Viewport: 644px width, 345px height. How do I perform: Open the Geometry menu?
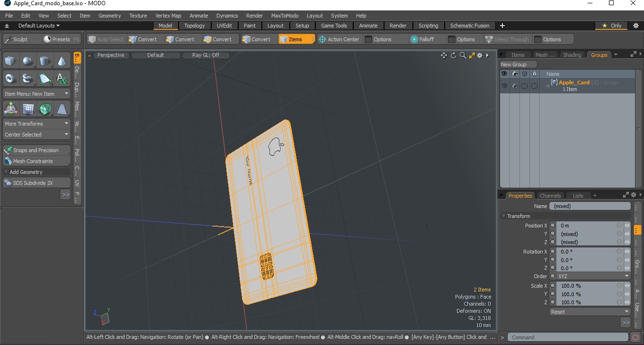click(110, 16)
